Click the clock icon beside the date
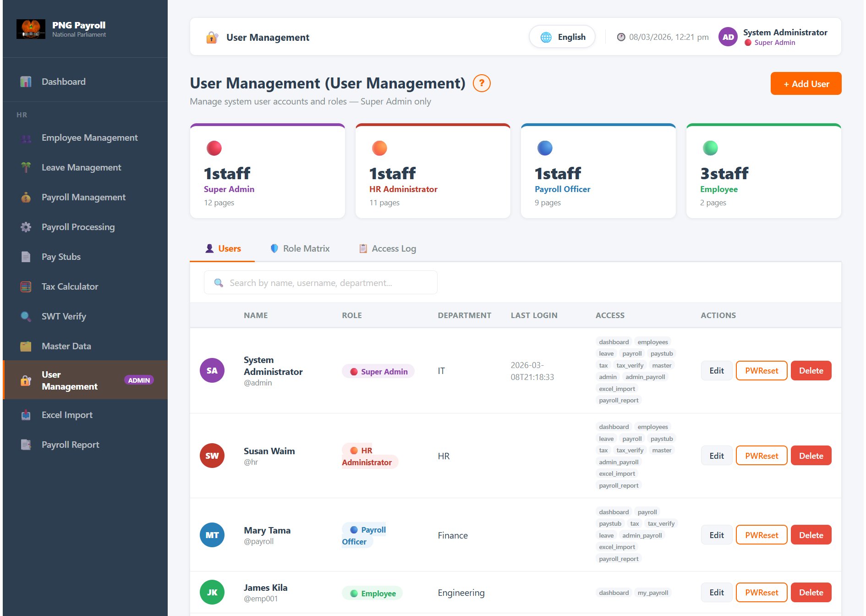This screenshot has width=866, height=616. [x=621, y=37]
